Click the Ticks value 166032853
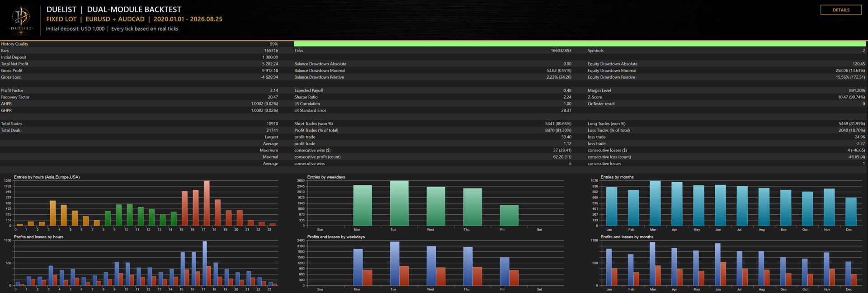This screenshot has height=293, width=868. 561,51
